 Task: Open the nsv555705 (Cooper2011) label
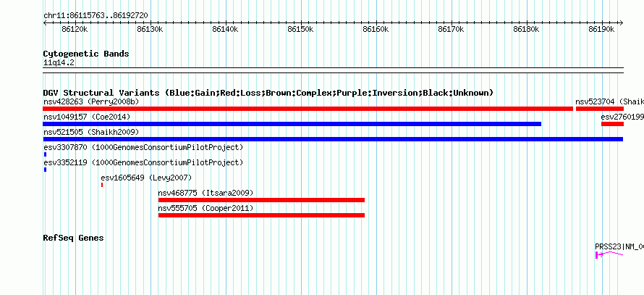click(206, 208)
